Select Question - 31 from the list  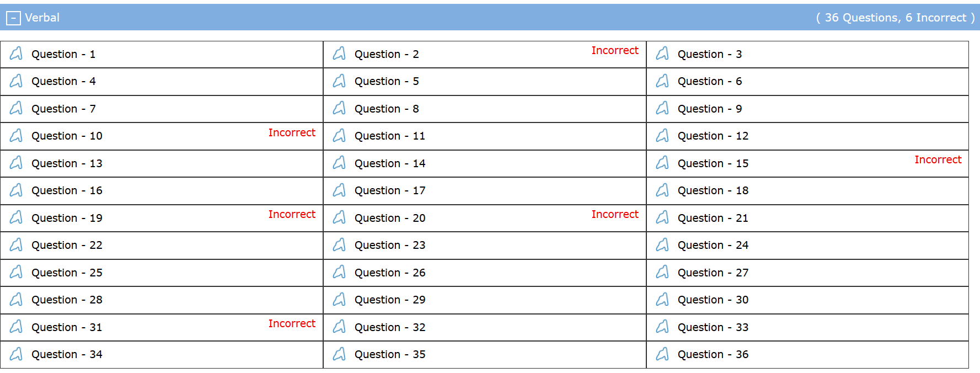(x=67, y=327)
